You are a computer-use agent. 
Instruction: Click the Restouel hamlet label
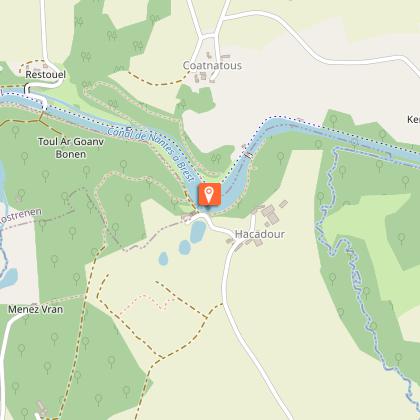click(46, 74)
